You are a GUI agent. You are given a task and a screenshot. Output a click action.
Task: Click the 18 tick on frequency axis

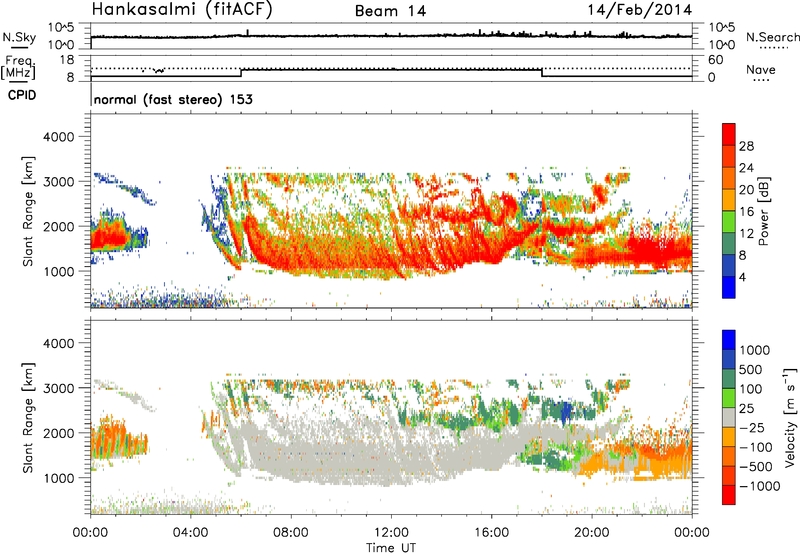(x=66, y=59)
